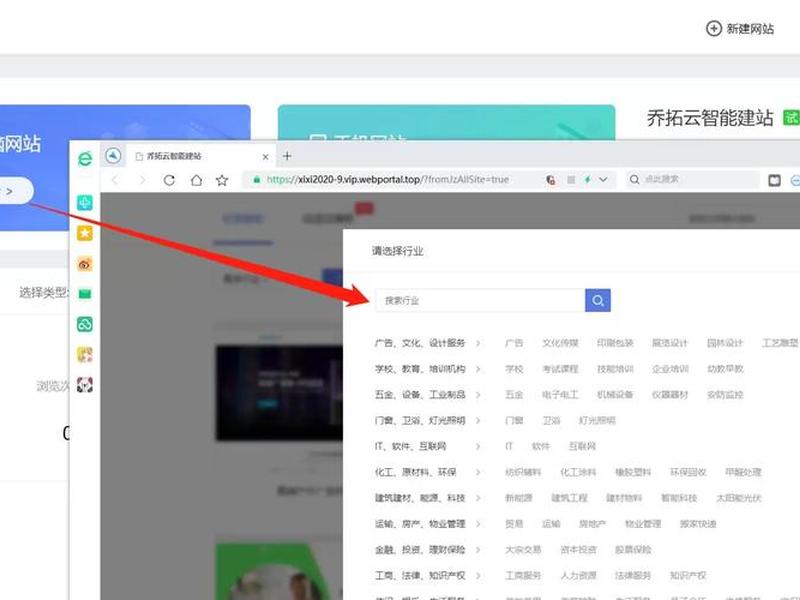Viewport: 800px width, 600px height.
Task: Click the blue industry search button
Action: pyautogui.click(x=598, y=301)
